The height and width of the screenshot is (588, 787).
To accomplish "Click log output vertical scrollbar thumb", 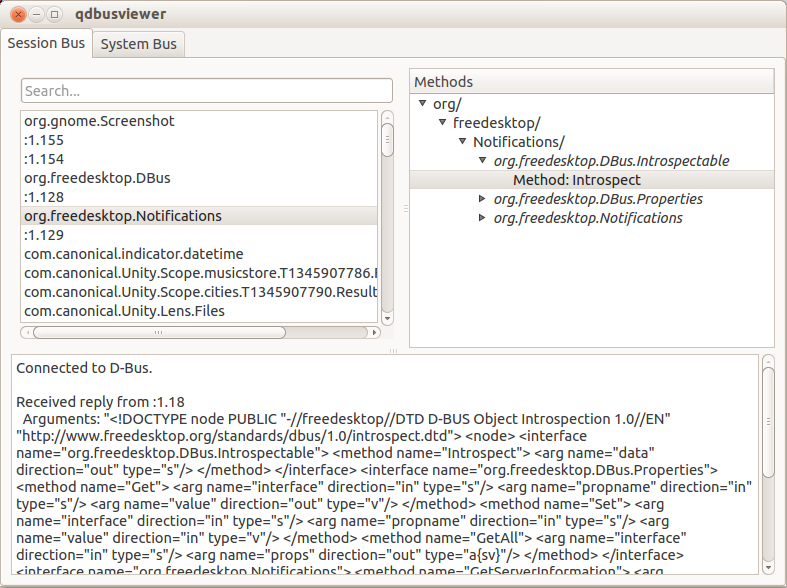I will click(768, 422).
